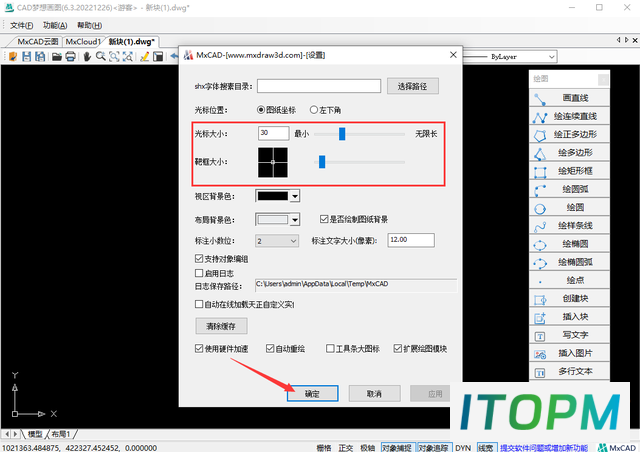This screenshot has width=640, height=452.
Task: Select the 写文字 text tool
Action: pyautogui.click(x=569, y=335)
